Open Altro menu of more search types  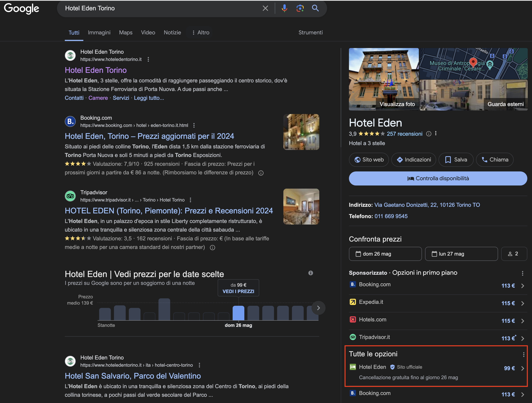pyautogui.click(x=201, y=32)
